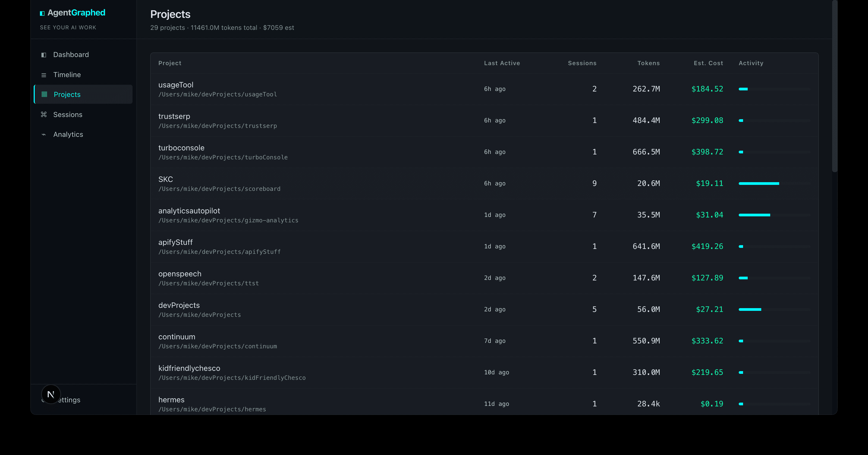Click the page vertical scrollbar
Image resolution: width=868 pixels, height=455 pixels.
(x=835, y=86)
